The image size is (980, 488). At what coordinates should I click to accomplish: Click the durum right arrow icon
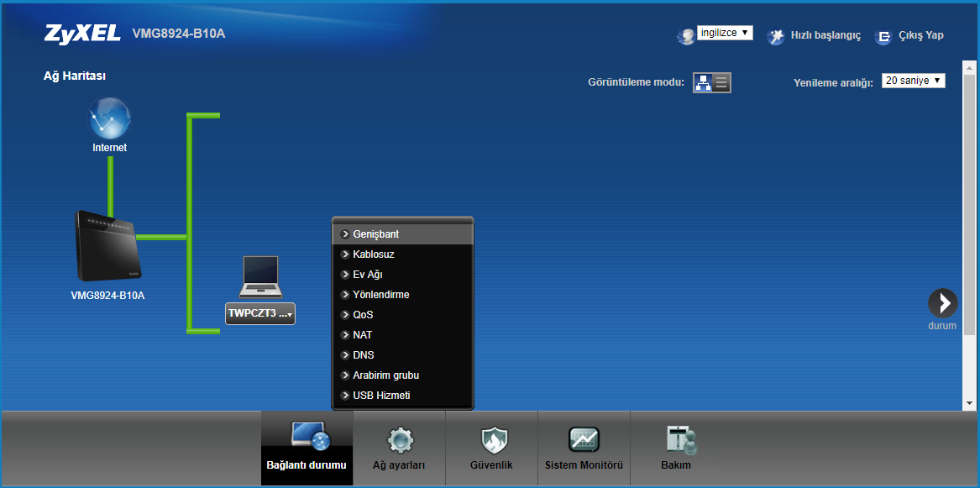[942, 303]
